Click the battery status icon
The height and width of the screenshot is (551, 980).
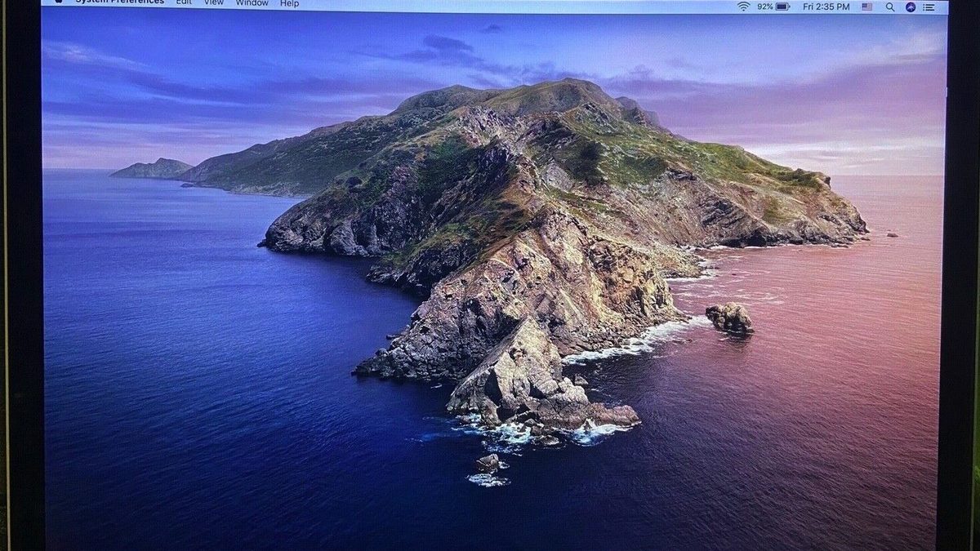[x=782, y=6]
